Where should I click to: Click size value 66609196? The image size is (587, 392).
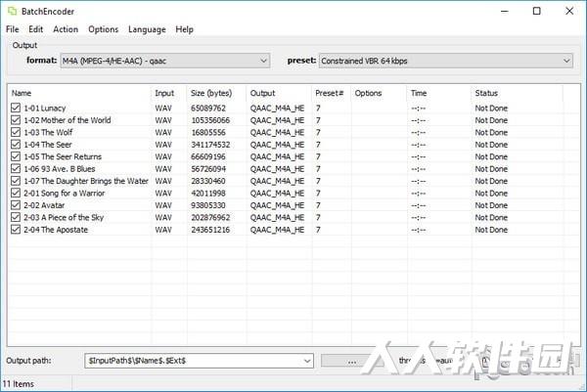tap(208, 156)
